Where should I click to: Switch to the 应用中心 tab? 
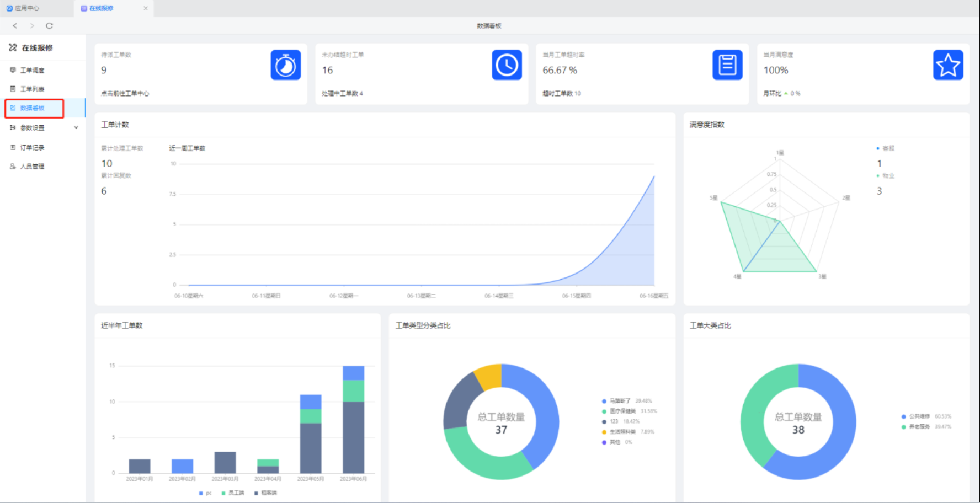pos(23,8)
